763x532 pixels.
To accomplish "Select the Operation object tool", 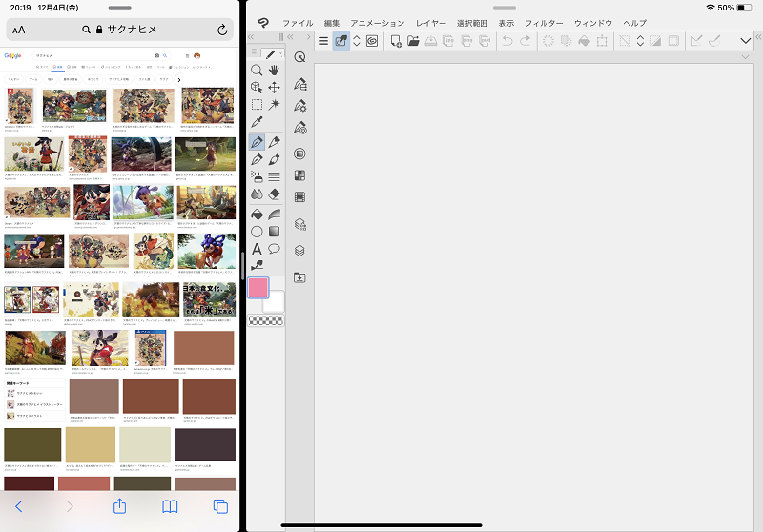I will (x=257, y=88).
